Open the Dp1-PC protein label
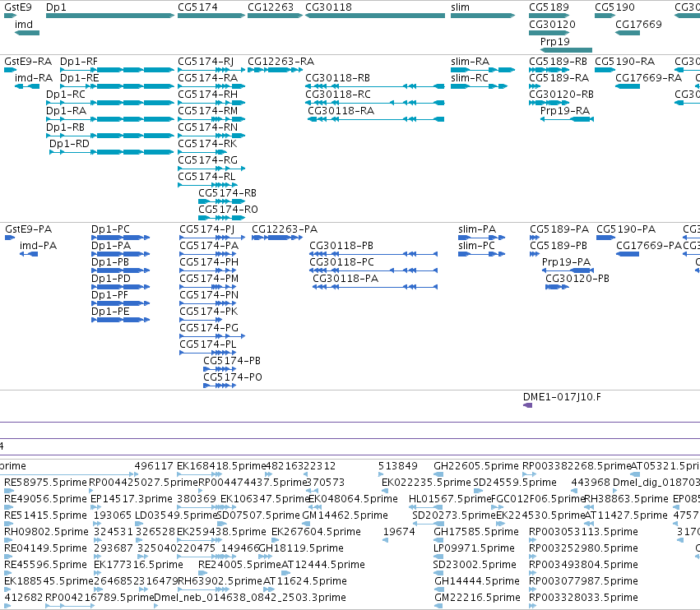 [x=110, y=229]
